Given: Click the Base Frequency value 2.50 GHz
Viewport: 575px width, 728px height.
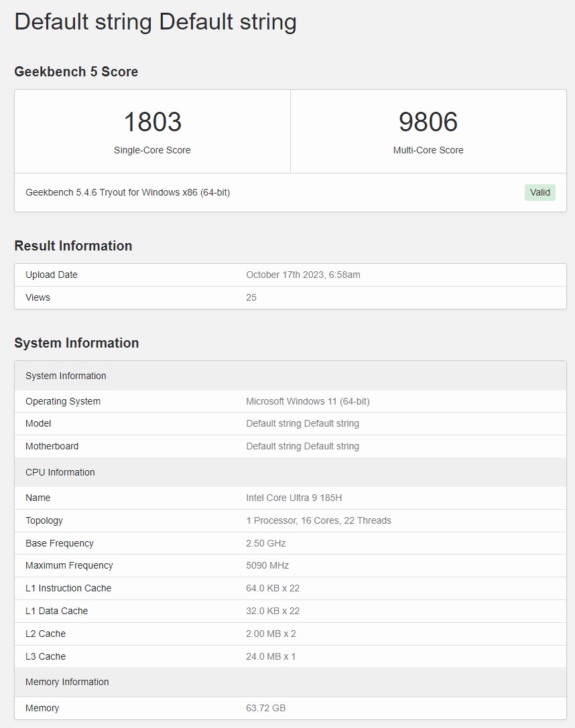Looking at the screenshot, I should 266,543.
